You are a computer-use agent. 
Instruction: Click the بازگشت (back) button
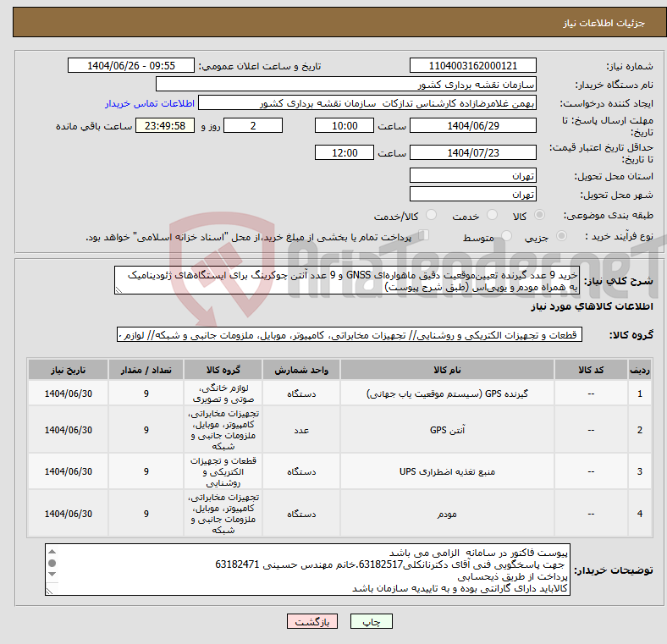tap(312, 621)
